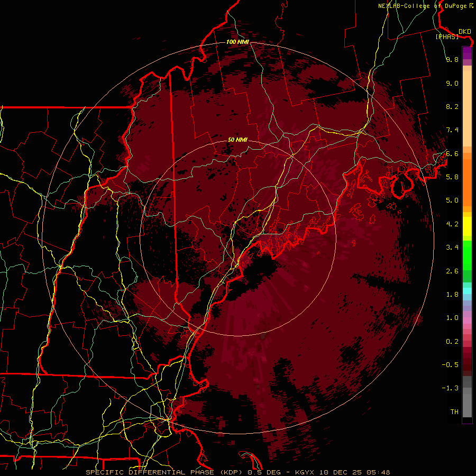Click the 7.4 color scale value
The width and height of the screenshot is (476, 476).
(x=452, y=130)
